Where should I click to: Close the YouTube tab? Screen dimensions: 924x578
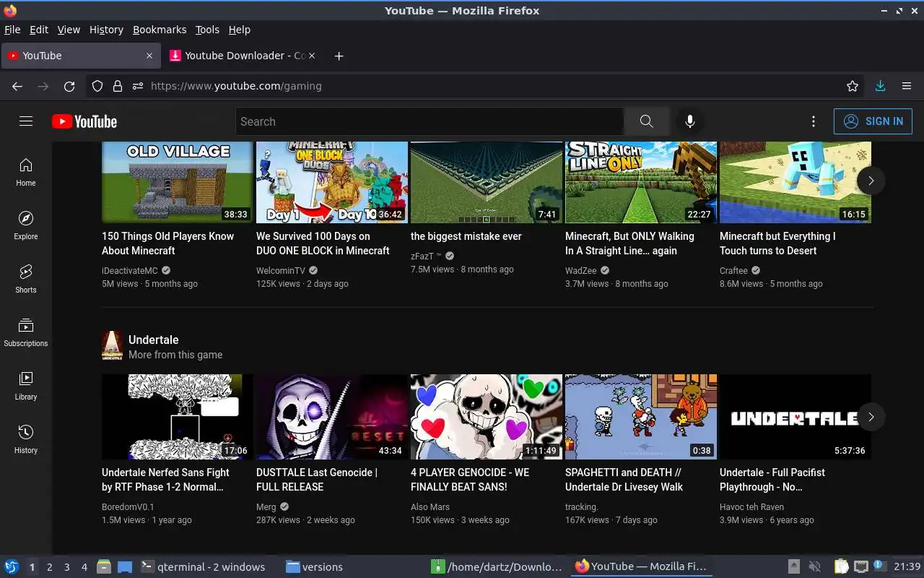149,56
